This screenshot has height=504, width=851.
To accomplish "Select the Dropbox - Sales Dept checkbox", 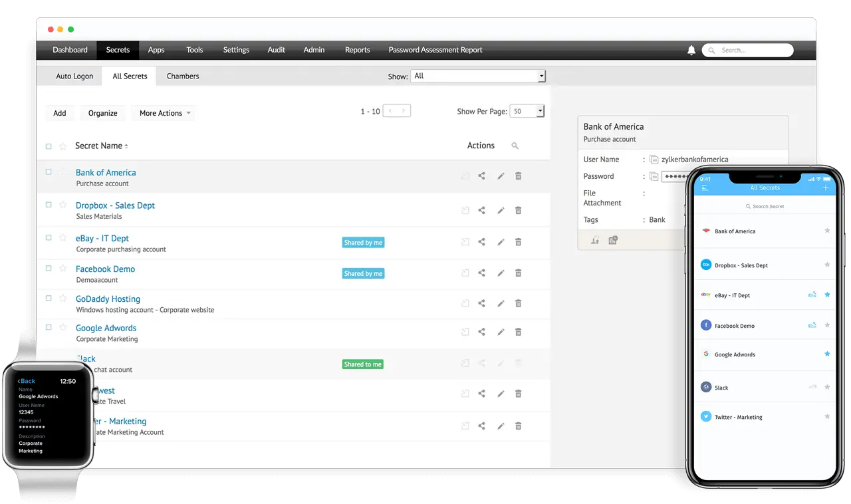I will click(49, 205).
